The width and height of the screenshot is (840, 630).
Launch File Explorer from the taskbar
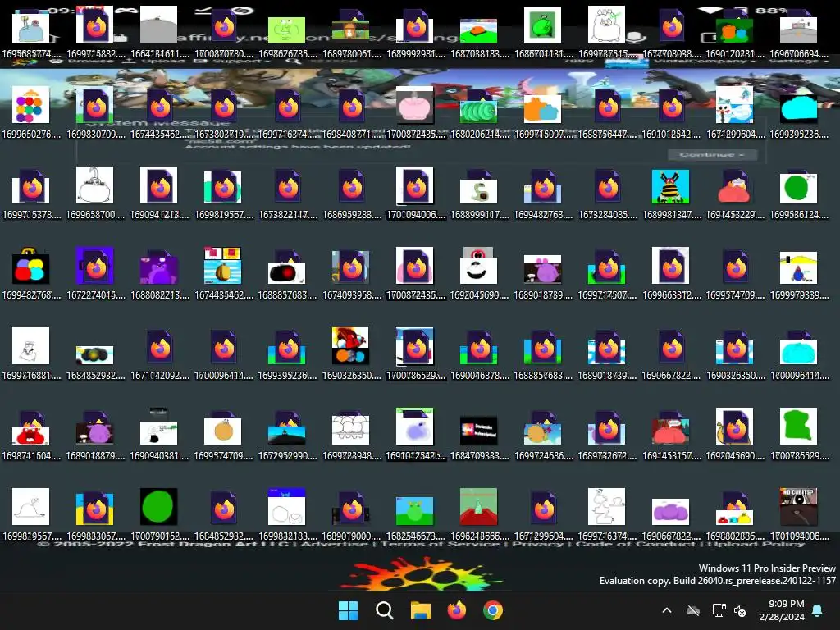point(421,610)
